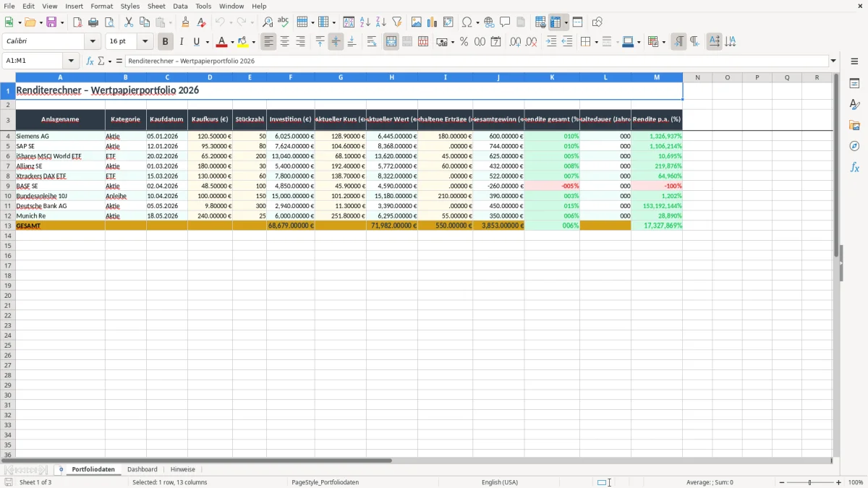Sort ascending icon
The height and width of the screenshot is (488, 868).
[365, 22]
